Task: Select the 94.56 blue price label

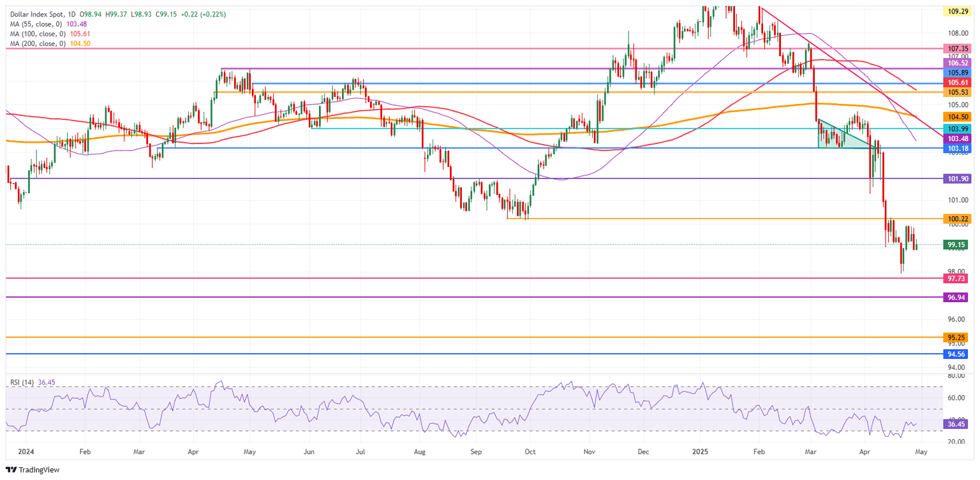Action: [955, 354]
